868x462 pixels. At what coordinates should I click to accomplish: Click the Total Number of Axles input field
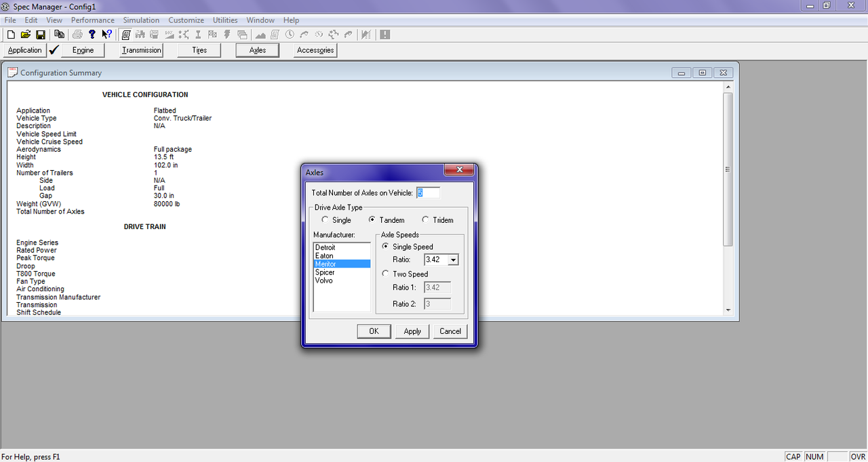[x=428, y=193]
